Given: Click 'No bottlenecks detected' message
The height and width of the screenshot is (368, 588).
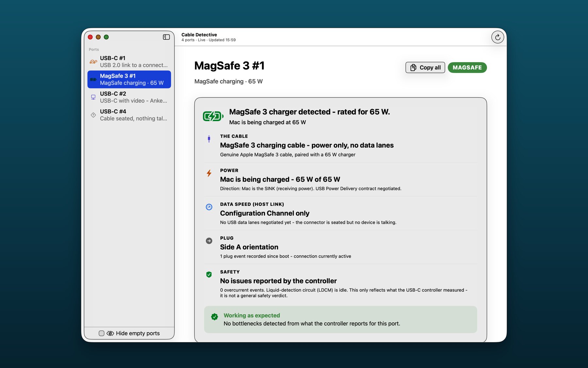Looking at the screenshot, I should coord(312,324).
